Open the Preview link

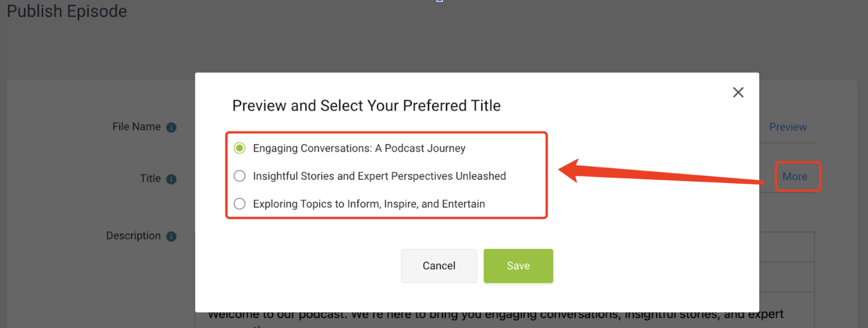(x=788, y=127)
